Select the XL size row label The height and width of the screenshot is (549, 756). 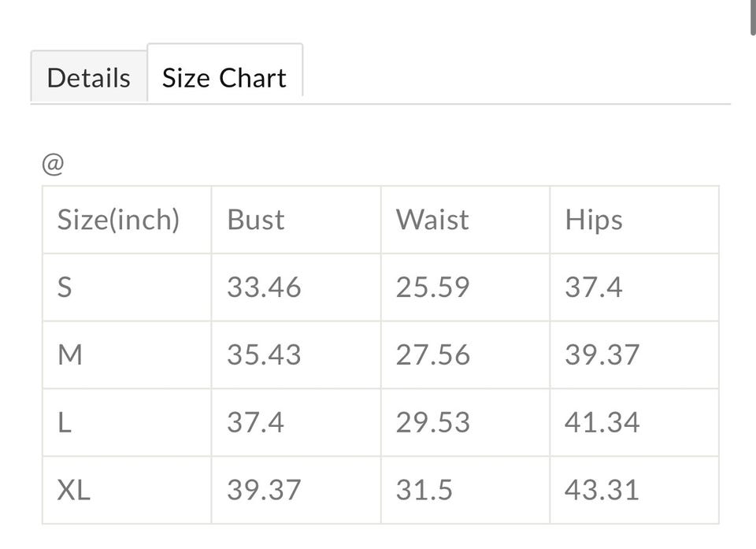coord(73,491)
